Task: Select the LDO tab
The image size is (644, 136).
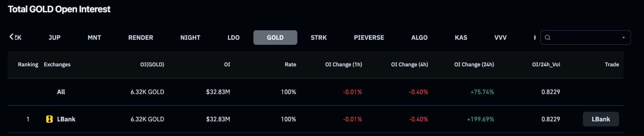Action: [x=233, y=38]
